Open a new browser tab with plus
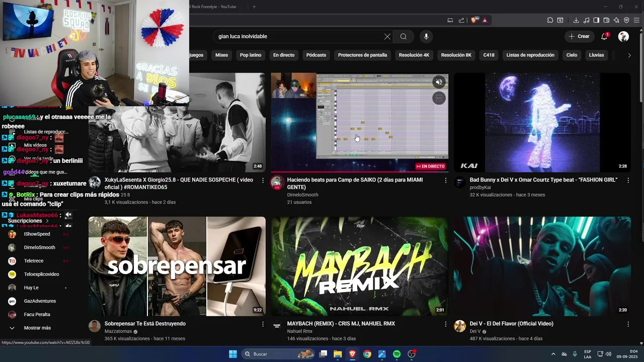644x362 pixels. pos(254,7)
